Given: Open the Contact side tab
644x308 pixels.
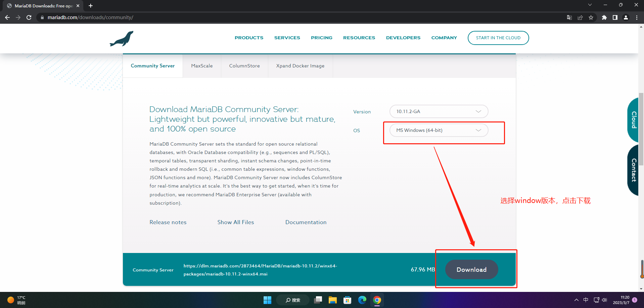Looking at the screenshot, I should (x=633, y=170).
